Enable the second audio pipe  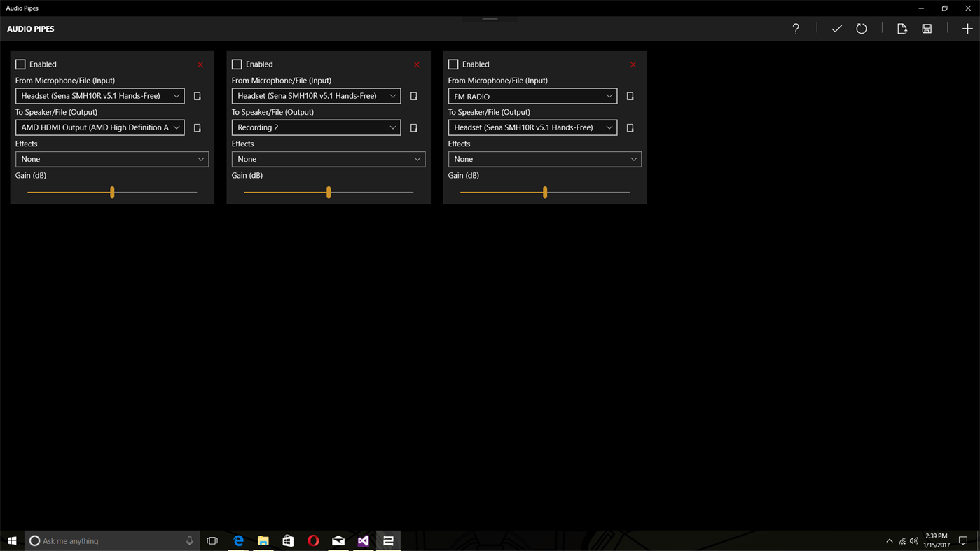coord(236,64)
